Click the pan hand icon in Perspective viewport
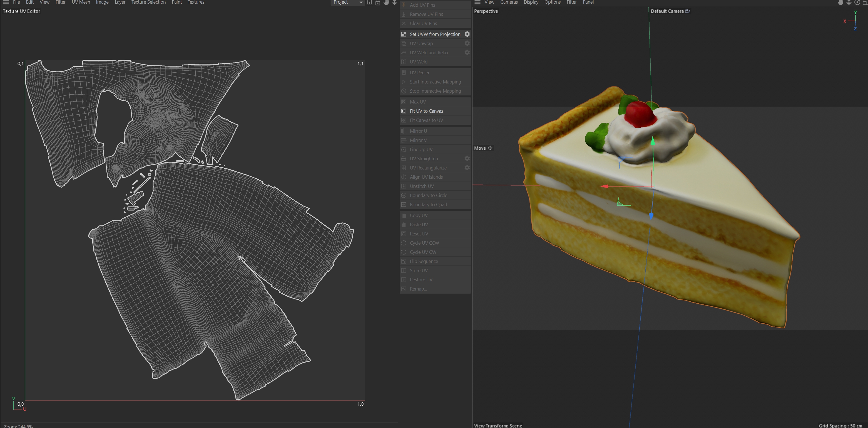The height and width of the screenshot is (428, 868). [x=840, y=2]
